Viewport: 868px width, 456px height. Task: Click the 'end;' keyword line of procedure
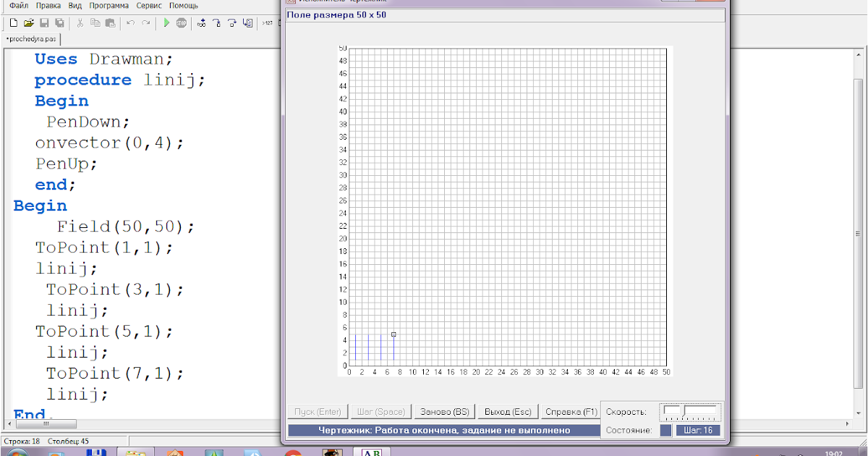click(x=56, y=185)
